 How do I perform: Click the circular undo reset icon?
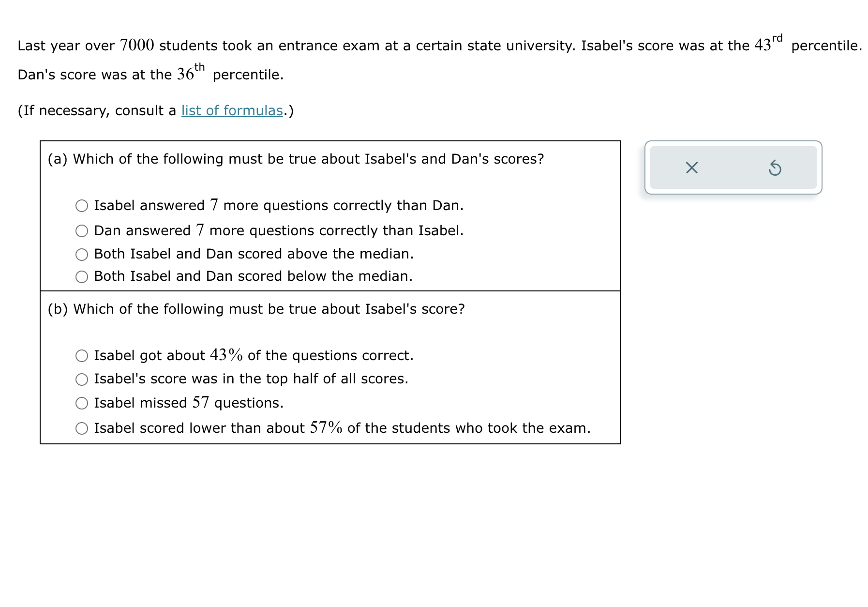coord(774,168)
